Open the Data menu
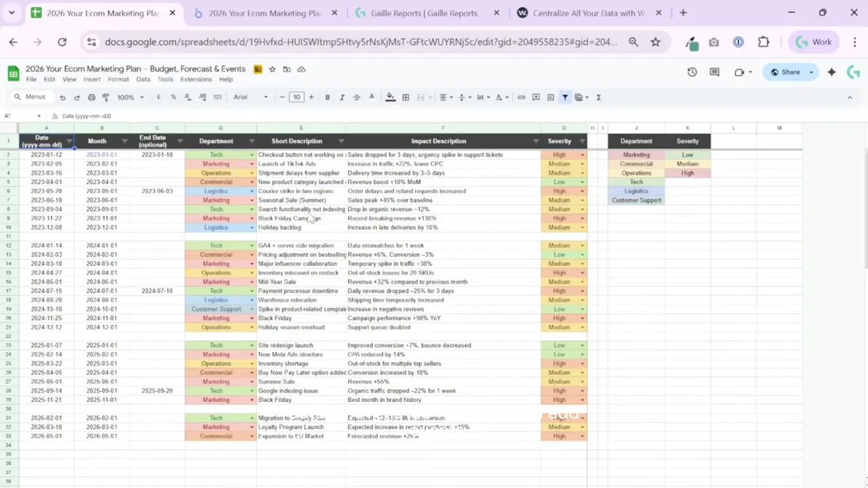 143,79
